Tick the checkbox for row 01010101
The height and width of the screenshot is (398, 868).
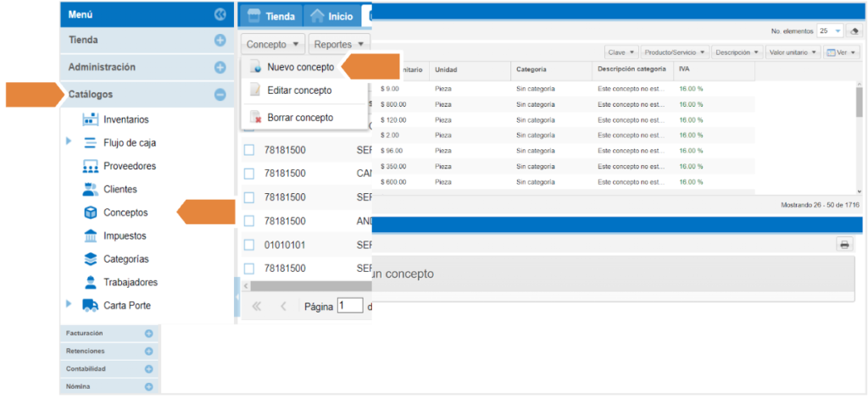(x=249, y=245)
